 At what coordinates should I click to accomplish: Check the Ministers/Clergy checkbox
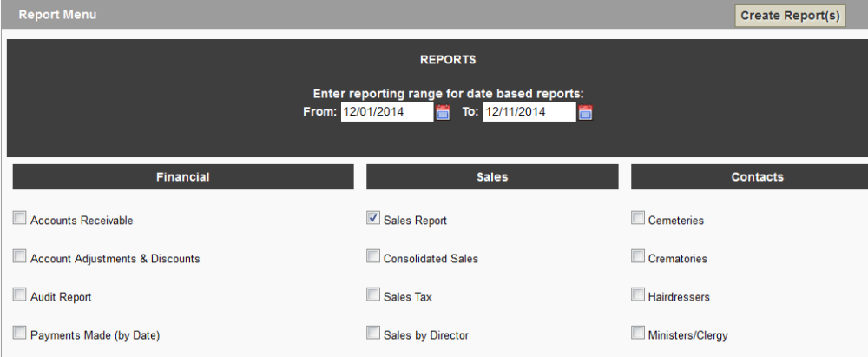tap(638, 333)
